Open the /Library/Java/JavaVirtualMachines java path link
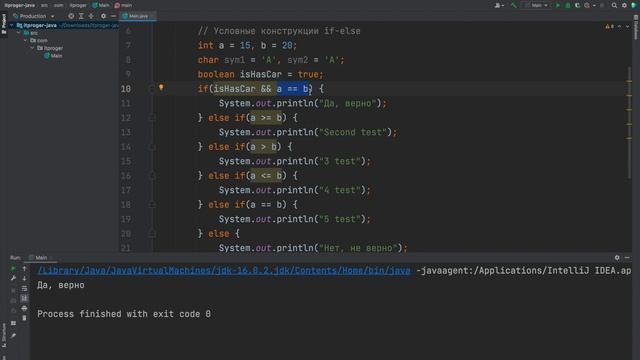The width and height of the screenshot is (640, 360). pyautogui.click(x=224, y=271)
